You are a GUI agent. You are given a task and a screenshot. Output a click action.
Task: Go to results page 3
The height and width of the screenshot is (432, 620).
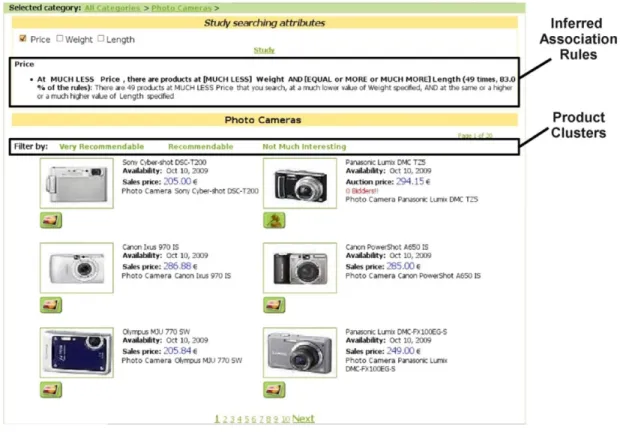click(x=232, y=419)
